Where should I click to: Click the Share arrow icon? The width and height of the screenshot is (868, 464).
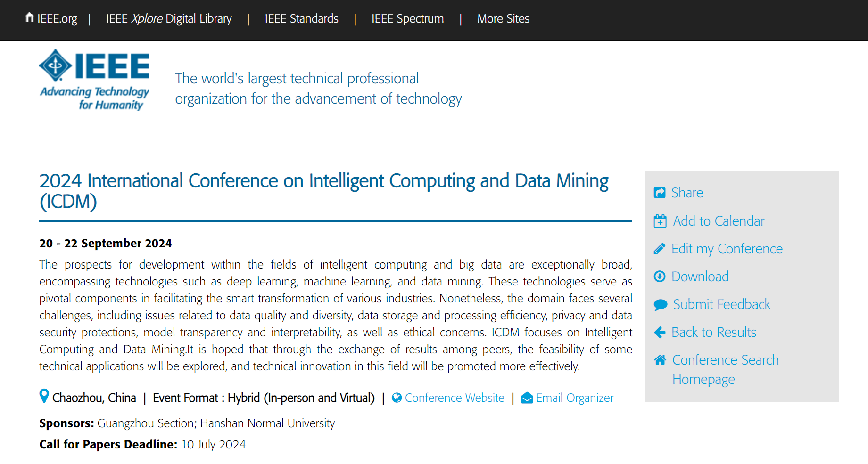point(660,193)
